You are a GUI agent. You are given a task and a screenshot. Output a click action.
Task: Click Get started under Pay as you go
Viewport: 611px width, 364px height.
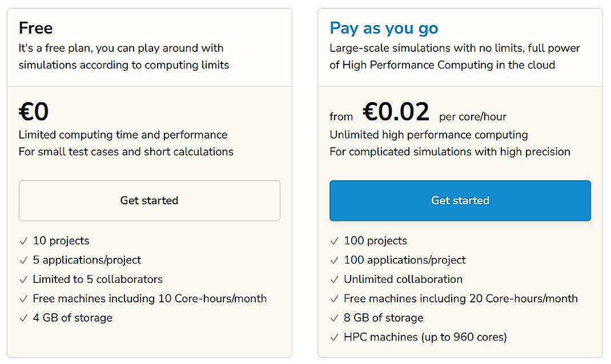tap(460, 200)
